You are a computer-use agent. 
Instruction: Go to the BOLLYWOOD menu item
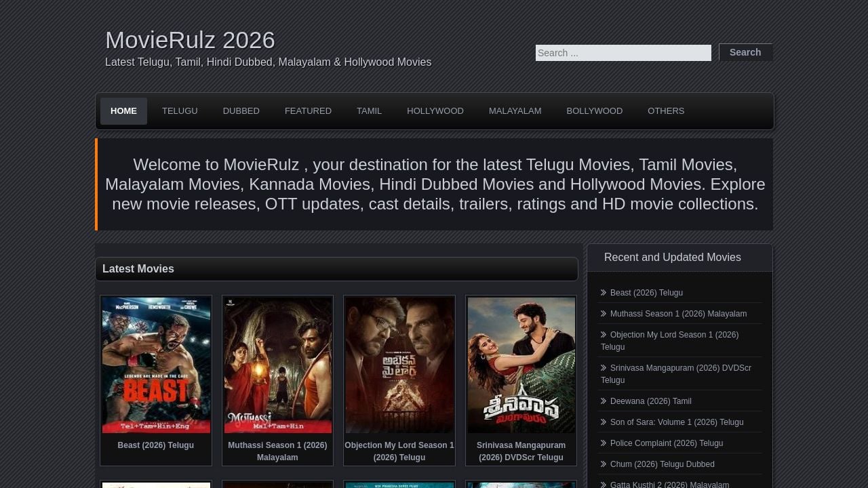tap(594, 111)
